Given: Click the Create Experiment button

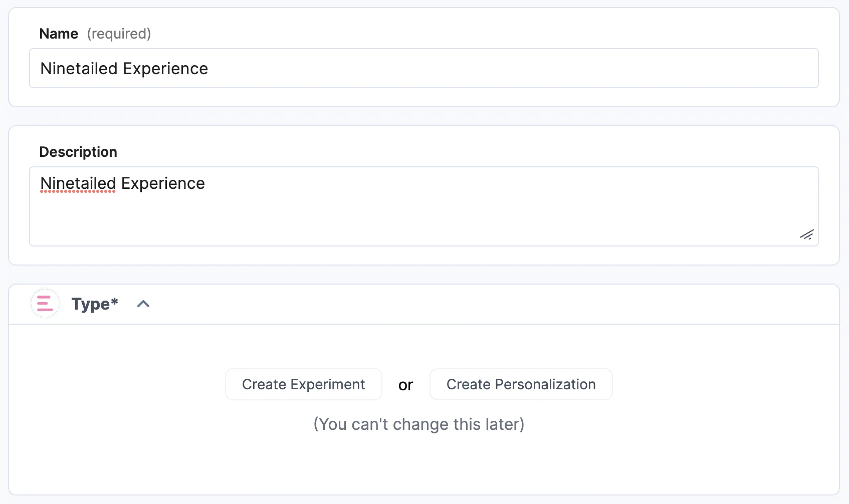Looking at the screenshot, I should click(x=303, y=384).
